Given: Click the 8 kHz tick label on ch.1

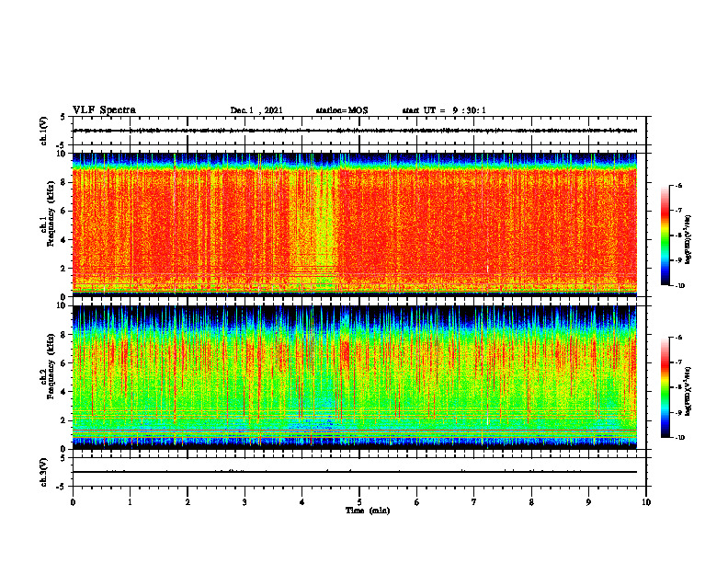Looking at the screenshot, I should pyautogui.click(x=64, y=182).
